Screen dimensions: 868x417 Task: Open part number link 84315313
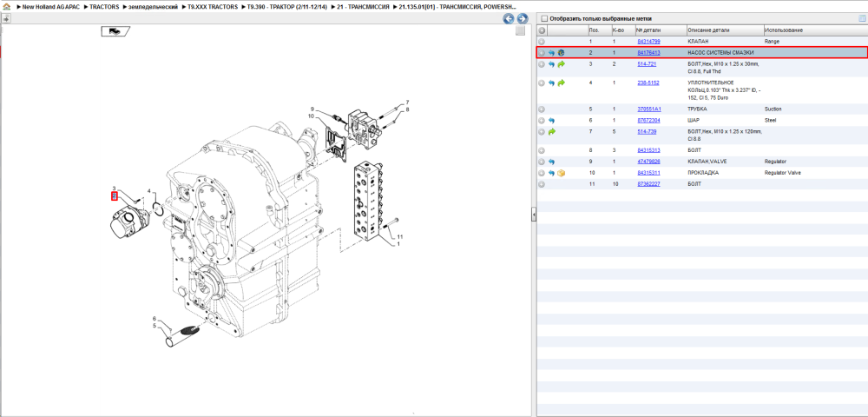tap(648, 150)
